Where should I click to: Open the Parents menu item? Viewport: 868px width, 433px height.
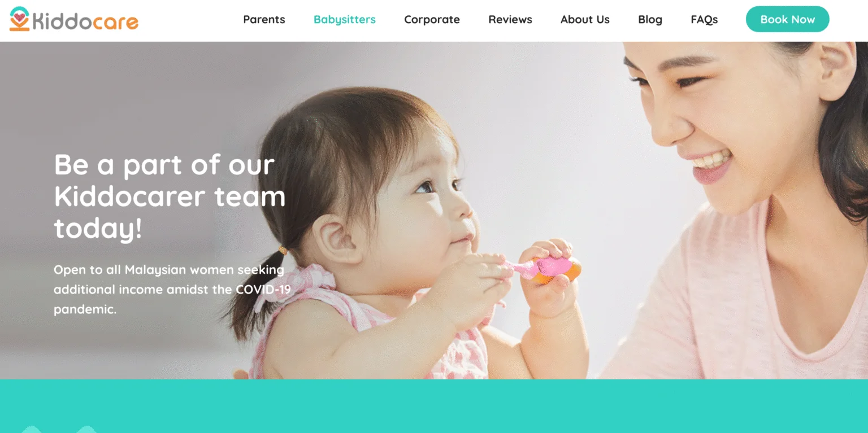264,19
